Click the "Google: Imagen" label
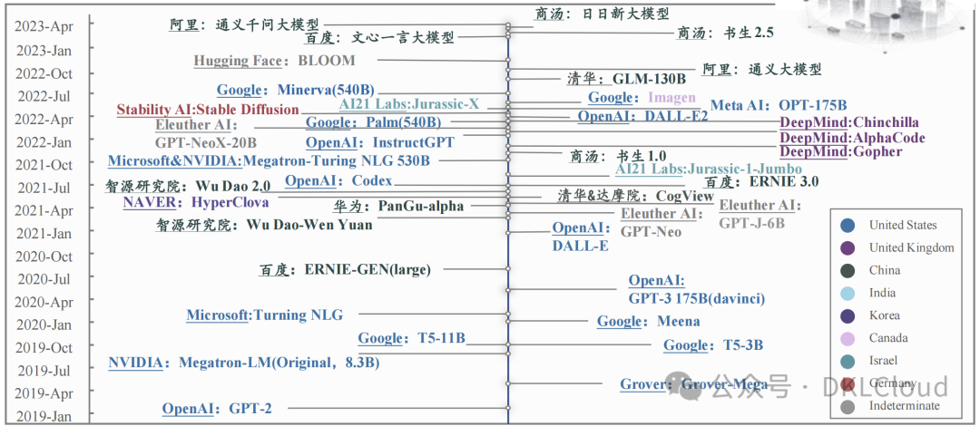 pos(642,97)
